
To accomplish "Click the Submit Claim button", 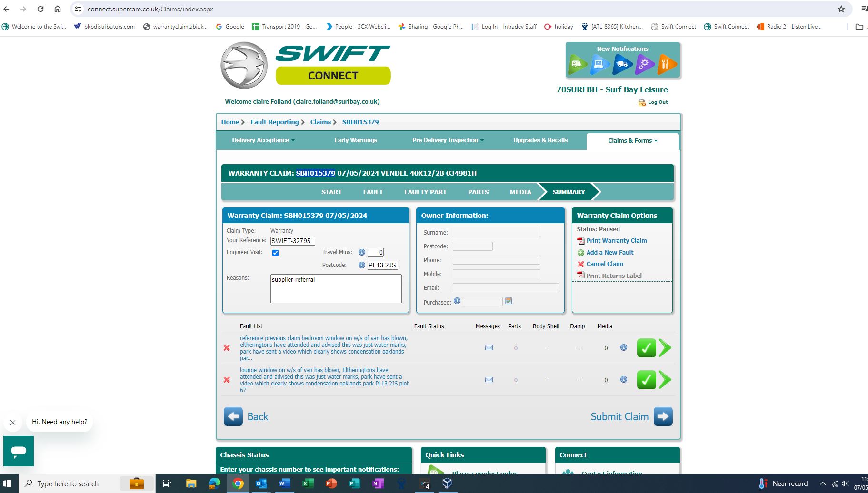I will click(631, 417).
